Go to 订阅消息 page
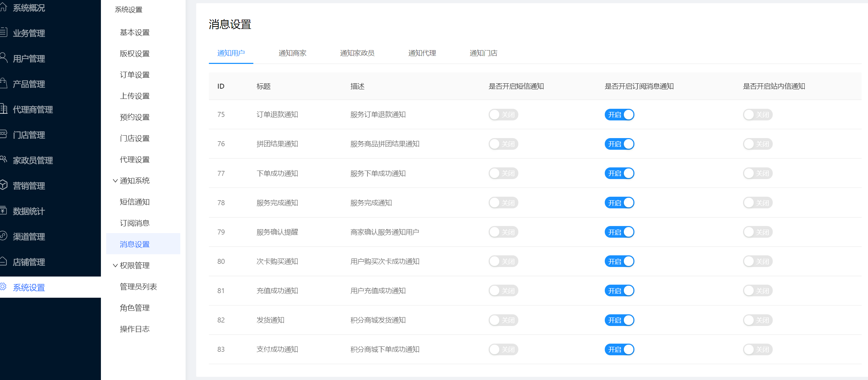868x380 pixels. pos(134,223)
